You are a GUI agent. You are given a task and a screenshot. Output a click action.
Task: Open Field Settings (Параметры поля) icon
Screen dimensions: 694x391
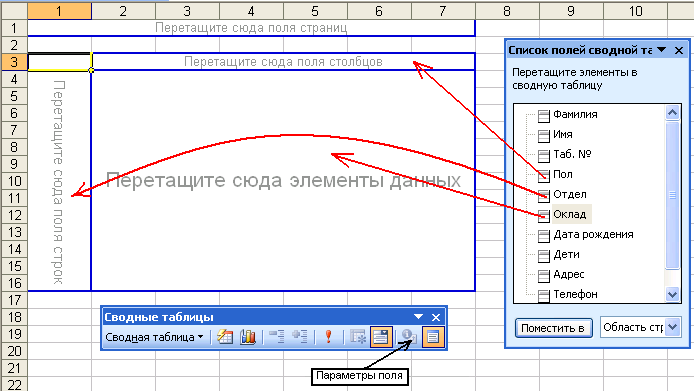[409, 337]
